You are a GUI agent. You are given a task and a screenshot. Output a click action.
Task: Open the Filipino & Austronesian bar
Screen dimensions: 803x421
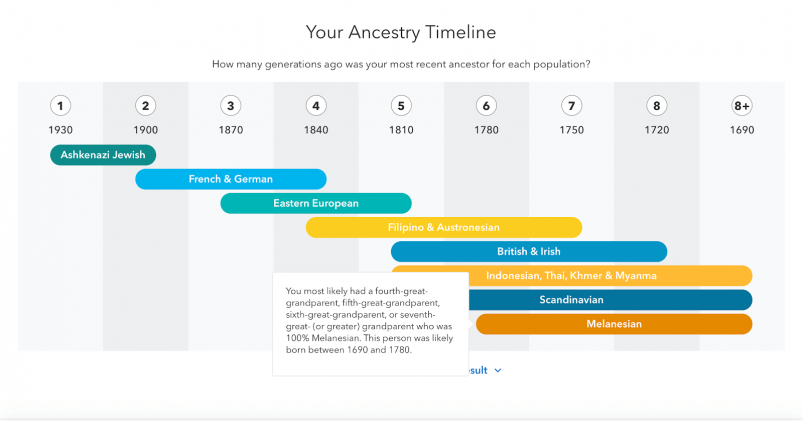point(444,227)
